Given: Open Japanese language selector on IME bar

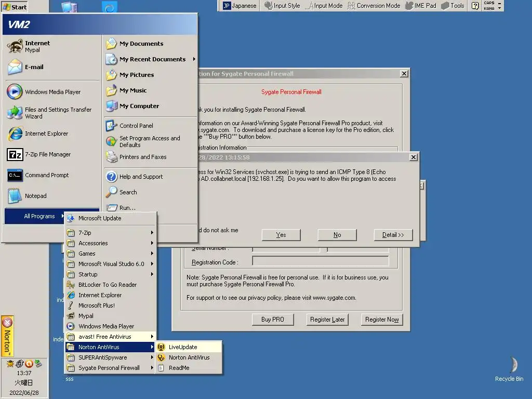Looking at the screenshot, I should (240, 6).
